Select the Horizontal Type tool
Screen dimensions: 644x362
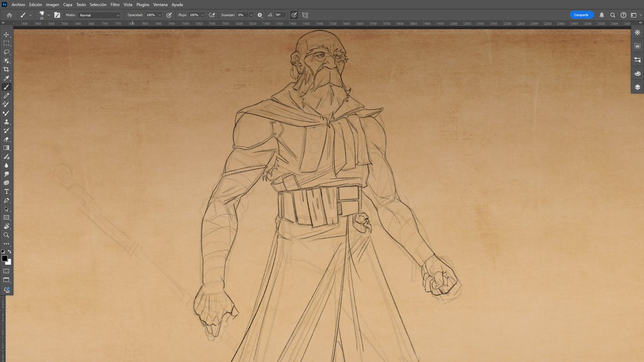click(x=6, y=191)
